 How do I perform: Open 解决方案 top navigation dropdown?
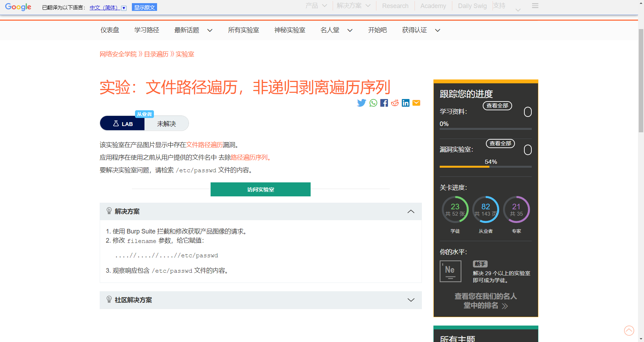point(353,6)
